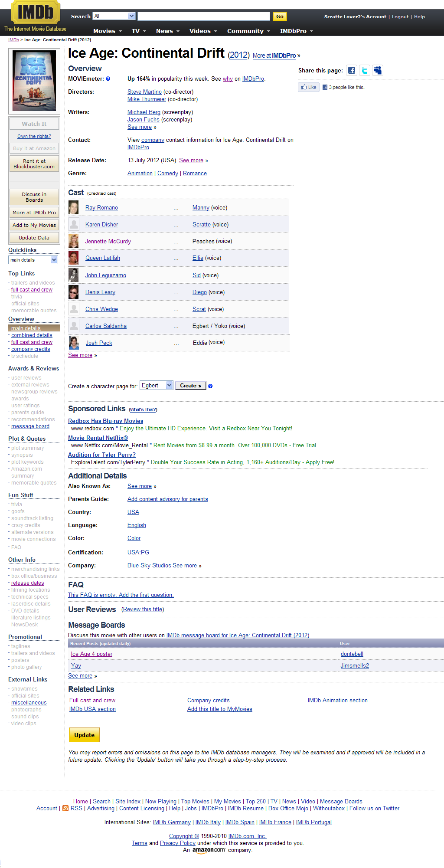The height and width of the screenshot is (868, 444).
Task: Click Discuss in Boards button
Action: coord(34,197)
